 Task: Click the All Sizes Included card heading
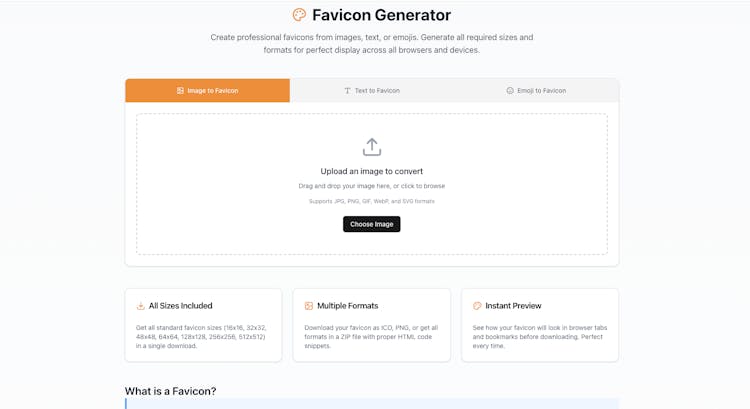[x=181, y=306]
